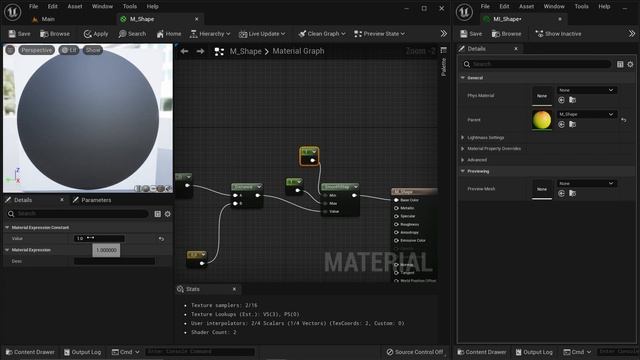The width and height of the screenshot is (640, 360).
Task: Open the Lit view mode menu
Action: 69,50
